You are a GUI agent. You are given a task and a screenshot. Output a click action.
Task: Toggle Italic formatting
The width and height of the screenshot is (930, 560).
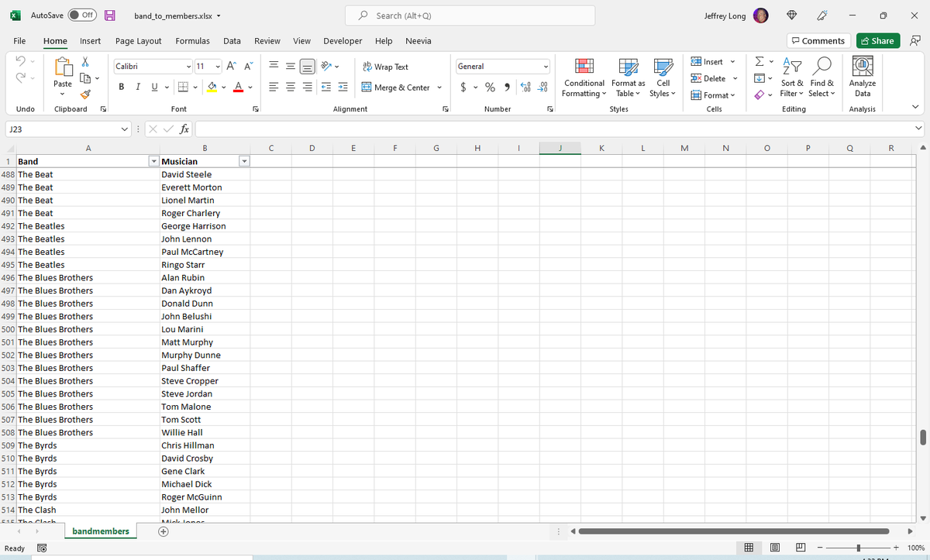[x=136, y=87]
